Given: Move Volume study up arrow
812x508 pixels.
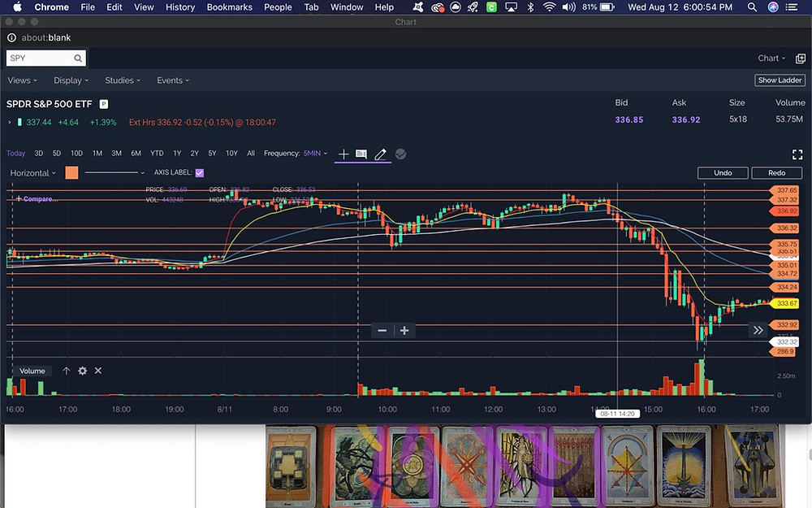Looking at the screenshot, I should click(x=67, y=371).
